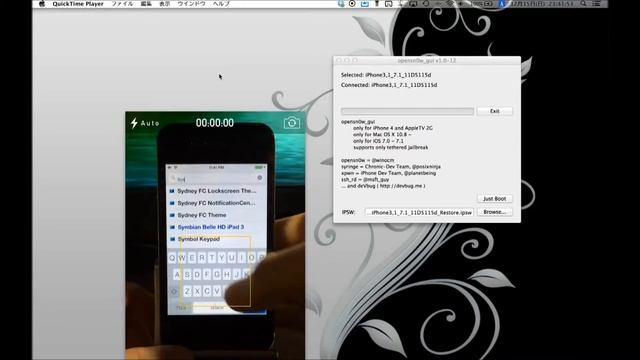Click 'Symbian Belle HD iPad 3' row
640x360 pixels.
coord(217,227)
